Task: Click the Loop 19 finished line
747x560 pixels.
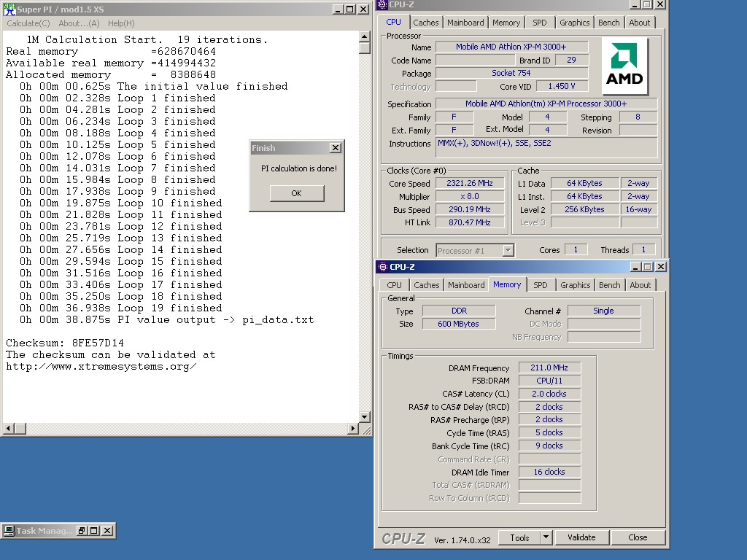Action: (x=121, y=308)
